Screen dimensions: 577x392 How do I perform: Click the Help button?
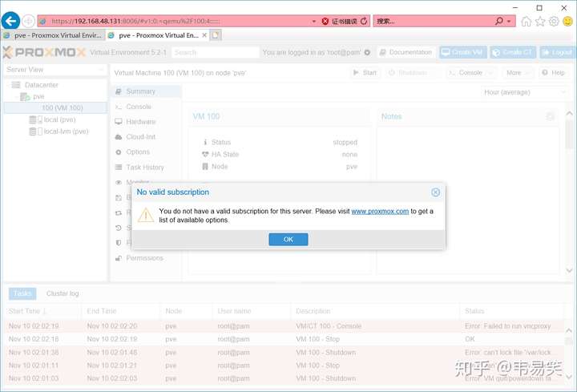[554, 73]
